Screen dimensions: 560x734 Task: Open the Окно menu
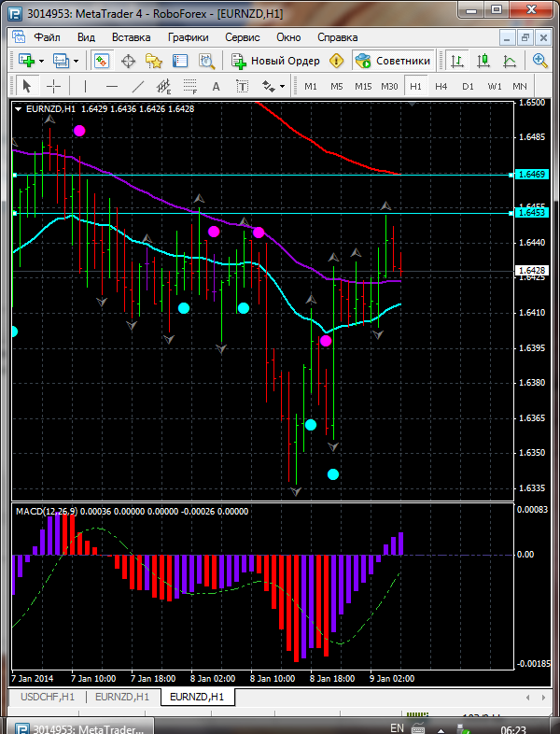(x=288, y=37)
